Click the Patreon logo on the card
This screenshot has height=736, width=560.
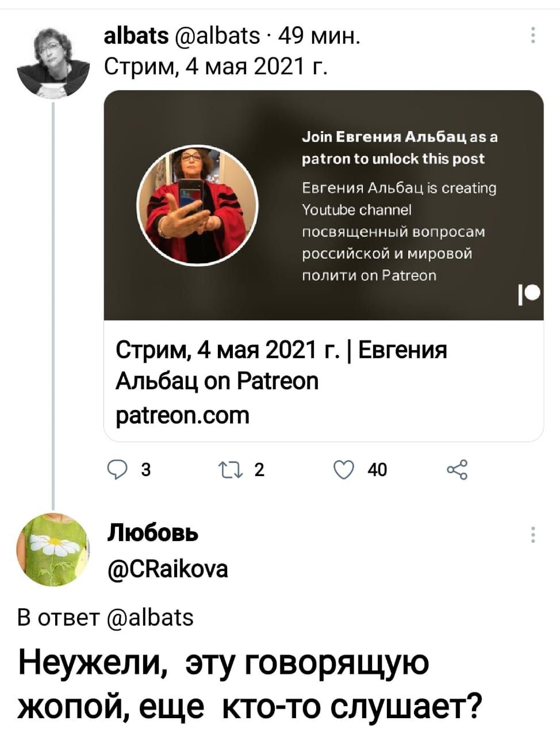point(530,295)
